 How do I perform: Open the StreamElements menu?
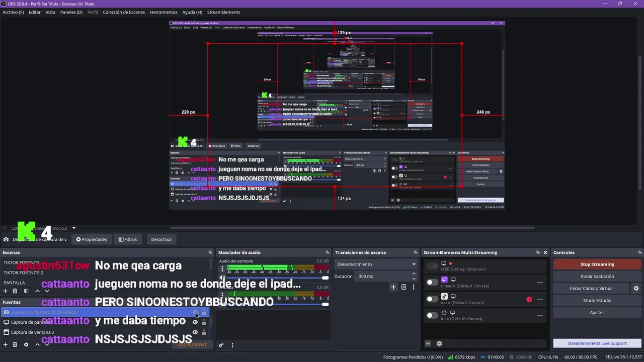click(x=223, y=12)
